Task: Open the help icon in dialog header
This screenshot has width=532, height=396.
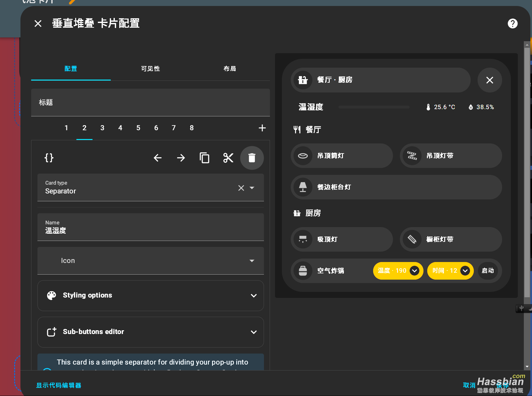Action: (x=512, y=24)
